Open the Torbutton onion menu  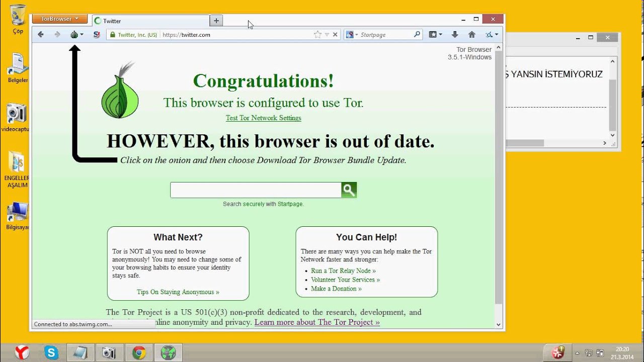coord(76,35)
